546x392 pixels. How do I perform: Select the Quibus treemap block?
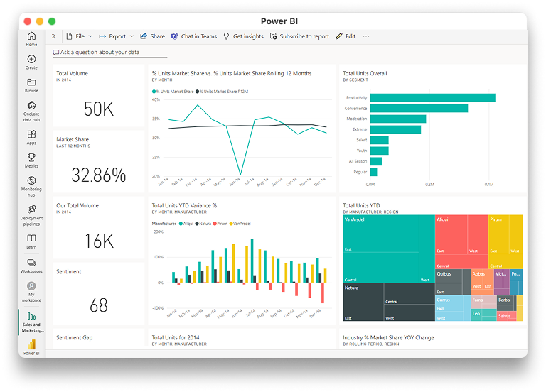(x=453, y=282)
